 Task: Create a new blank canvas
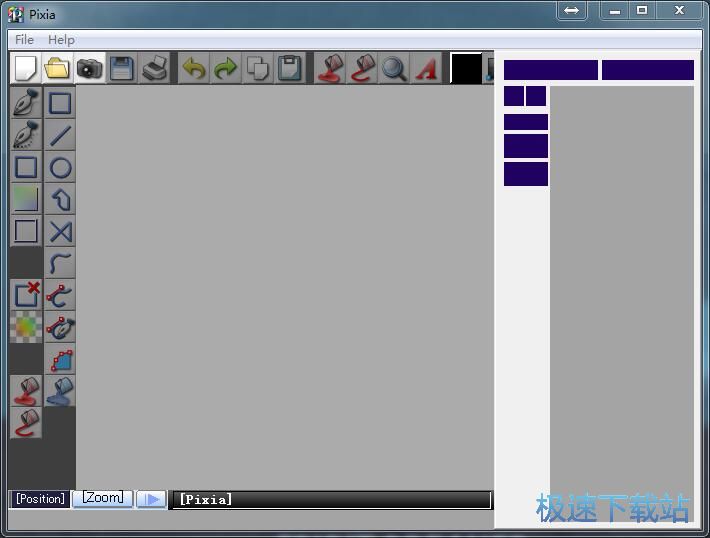(26, 68)
